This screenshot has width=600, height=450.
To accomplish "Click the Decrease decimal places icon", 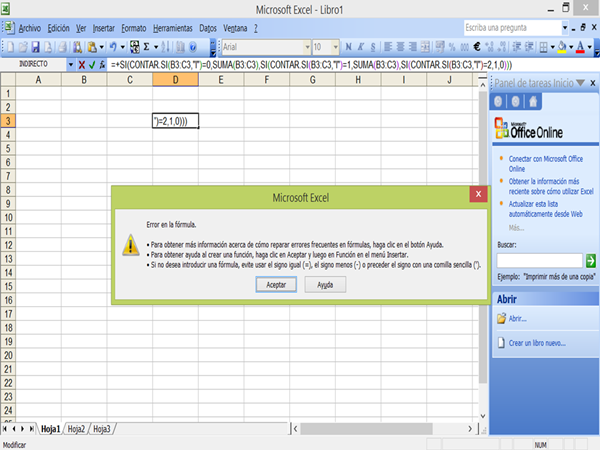I will point(502,47).
